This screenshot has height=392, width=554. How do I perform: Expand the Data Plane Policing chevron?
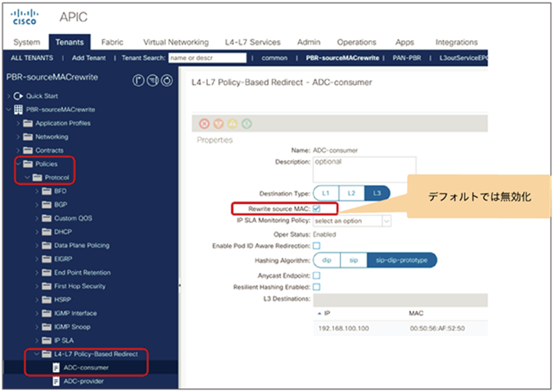(x=37, y=245)
